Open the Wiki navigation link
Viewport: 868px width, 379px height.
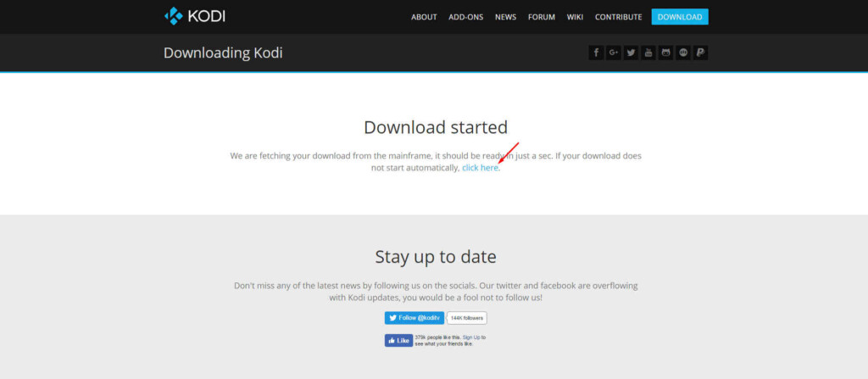(575, 17)
